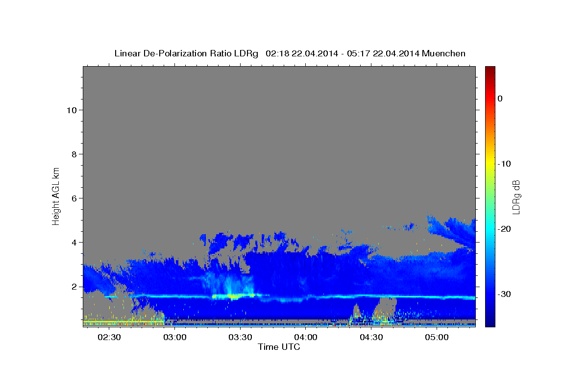Select the 03:30 time tick label

click(240, 338)
